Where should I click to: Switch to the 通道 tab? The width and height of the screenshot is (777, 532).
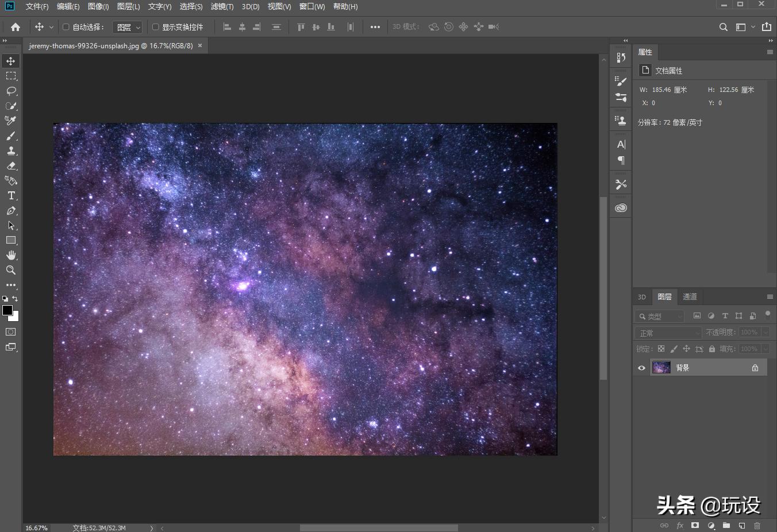click(x=690, y=296)
